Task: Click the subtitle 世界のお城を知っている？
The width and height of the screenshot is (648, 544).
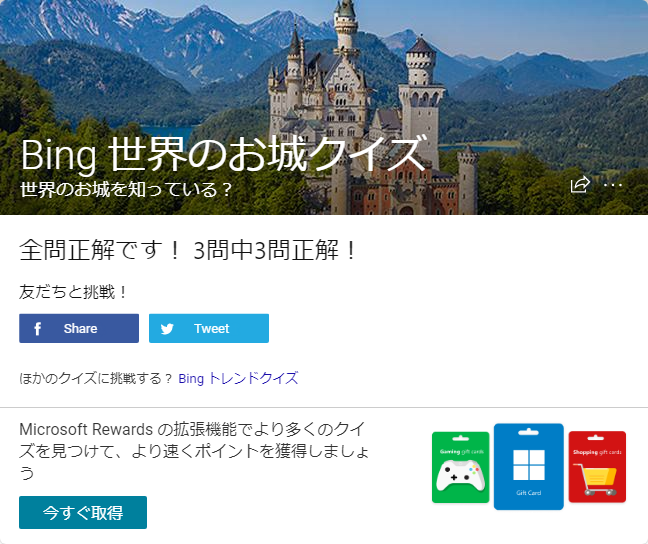Action: (126, 189)
